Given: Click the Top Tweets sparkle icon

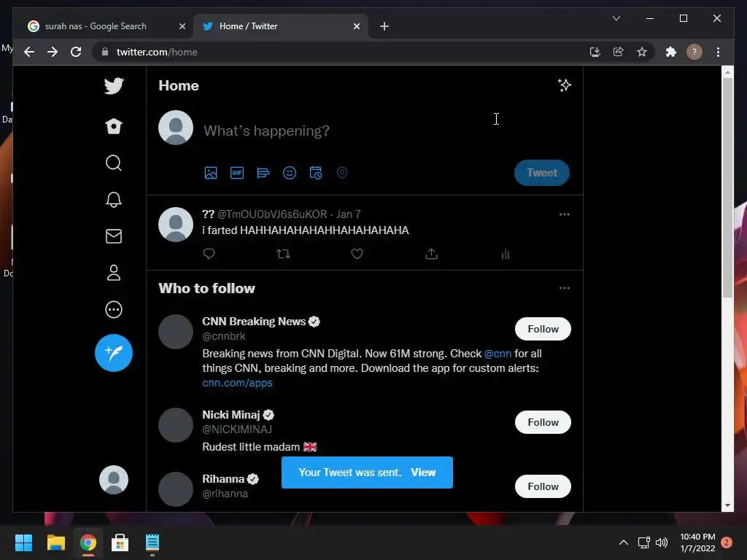Looking at the screenshot, I should (x=565, y=85).
